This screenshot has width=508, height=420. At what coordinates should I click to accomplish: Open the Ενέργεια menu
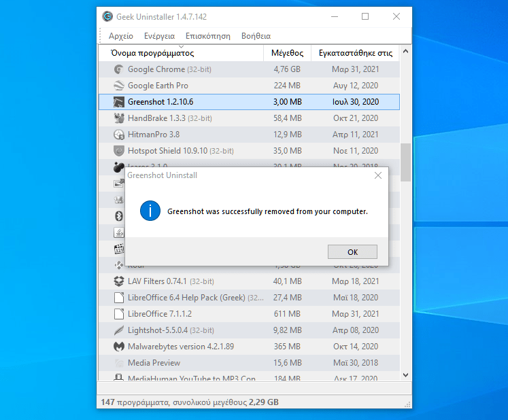coord(159,36)
